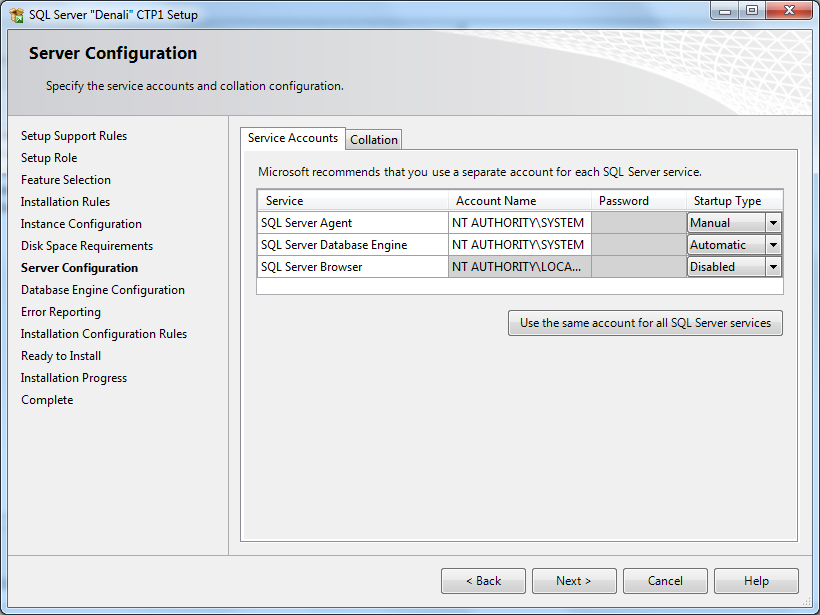Go back with the < Back button
The height and width of the screenshot is (615, 820).
483,581
